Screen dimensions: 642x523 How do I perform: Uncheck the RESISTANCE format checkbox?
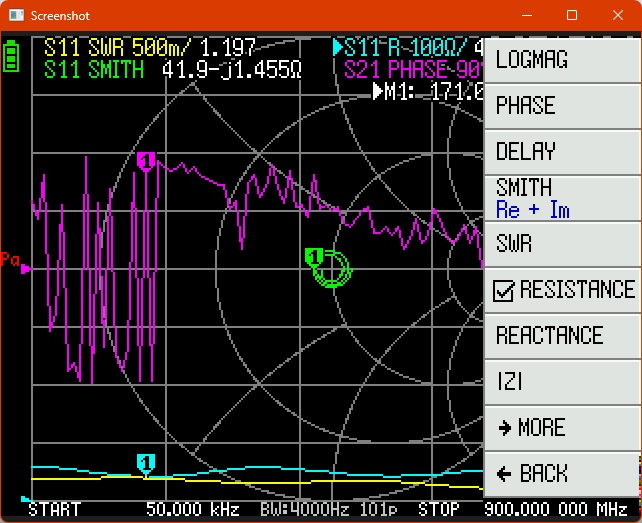pyautogui.click(x=505, y=290)
